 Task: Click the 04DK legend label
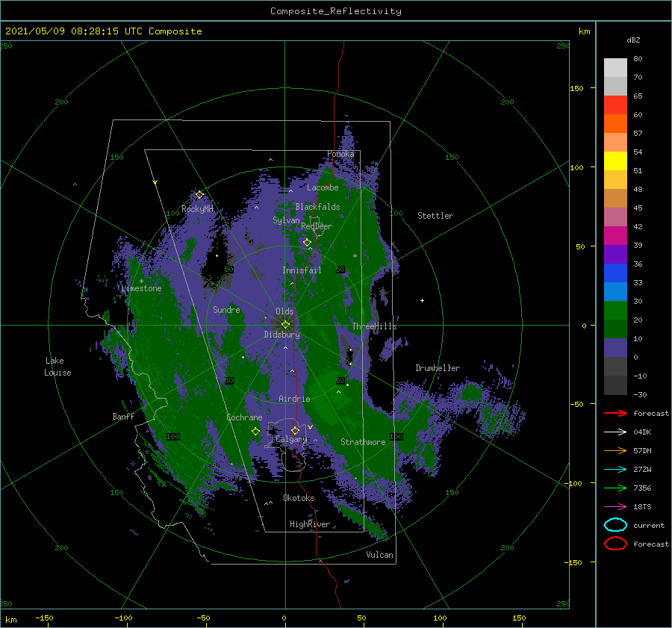[642, 432]
